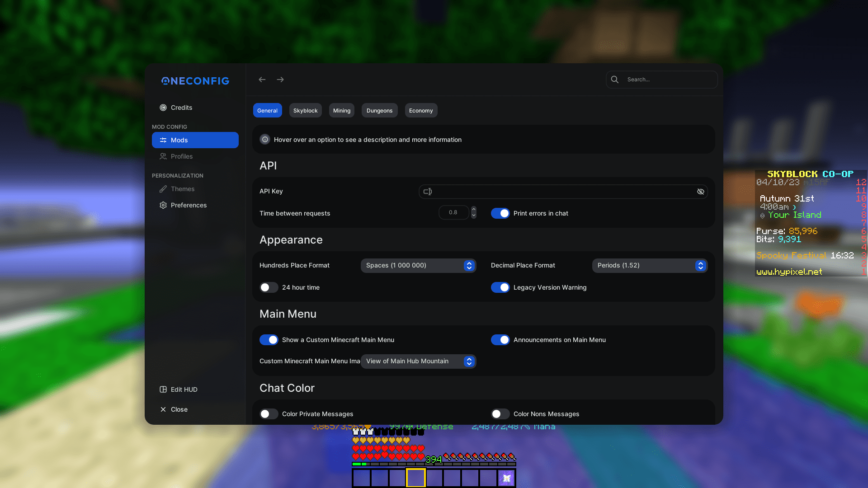Enable 24 hour time toggle
Viewport: 868px width, 488px height.
(x=269, y=287)
